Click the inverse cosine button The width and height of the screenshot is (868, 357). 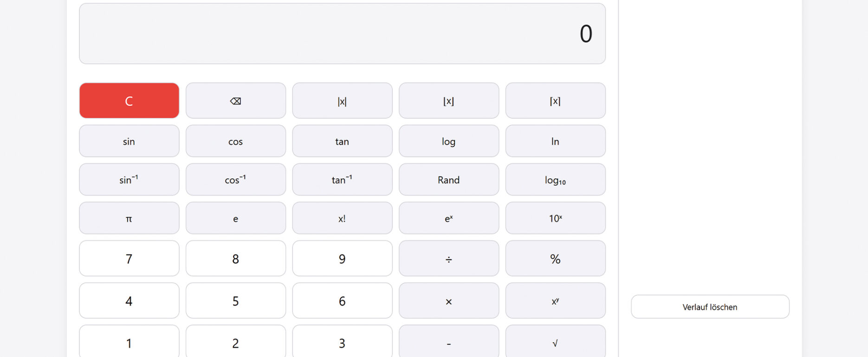click(235, 180)
